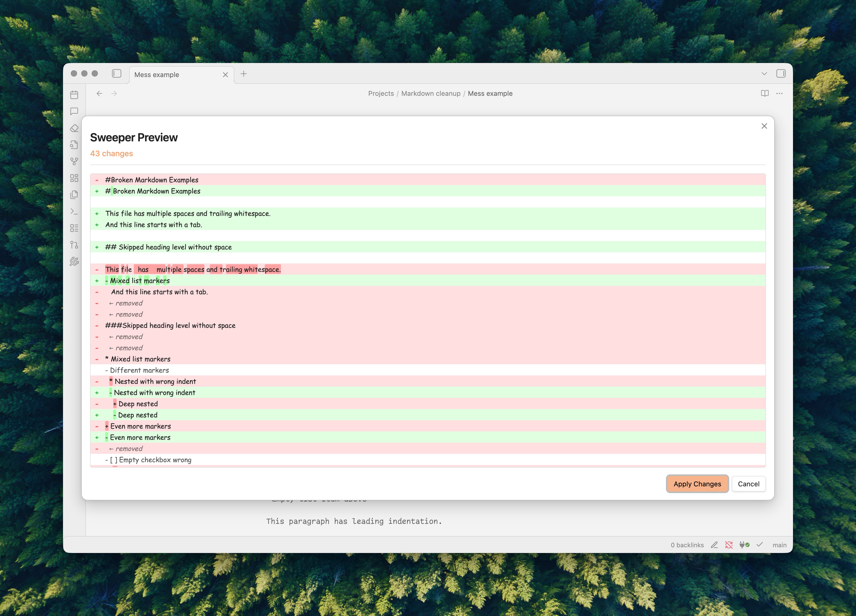The height and width of the screenshot is (616, 856).
Task: Open the graph view ribbon icon
Action: (74, 161)
